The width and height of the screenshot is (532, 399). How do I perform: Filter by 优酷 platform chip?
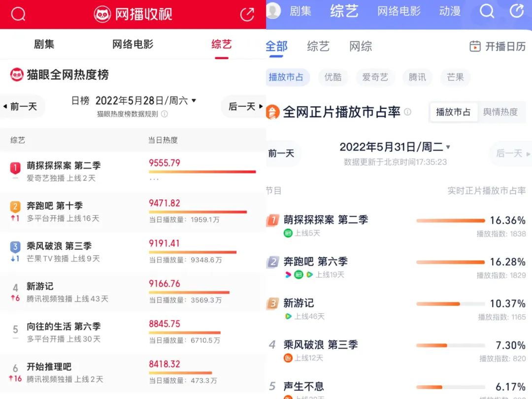tap(333, 77)
